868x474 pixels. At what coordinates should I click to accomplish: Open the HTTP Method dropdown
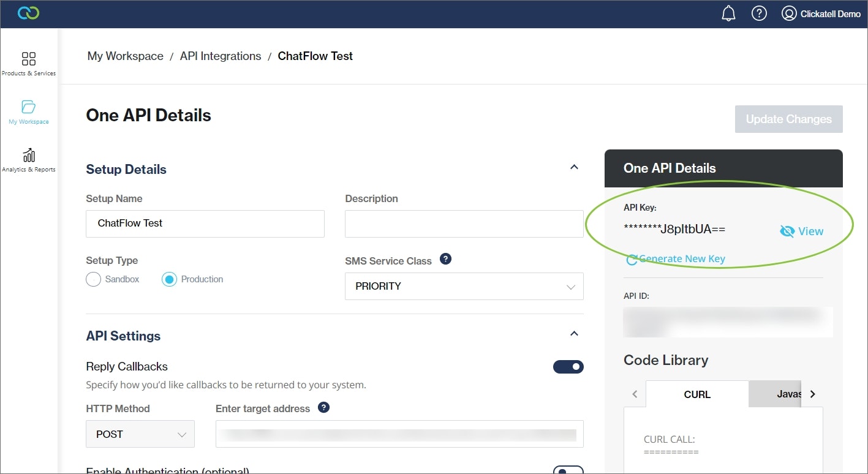tap(140, 434)
